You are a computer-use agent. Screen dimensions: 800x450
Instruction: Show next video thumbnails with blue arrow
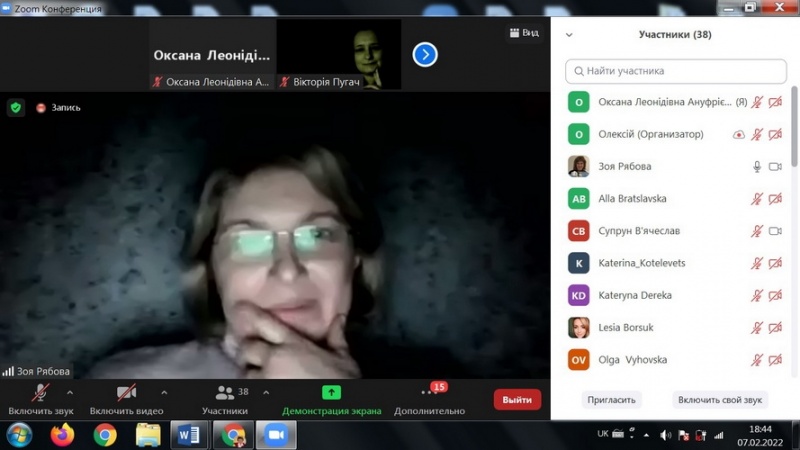(424, 55)
